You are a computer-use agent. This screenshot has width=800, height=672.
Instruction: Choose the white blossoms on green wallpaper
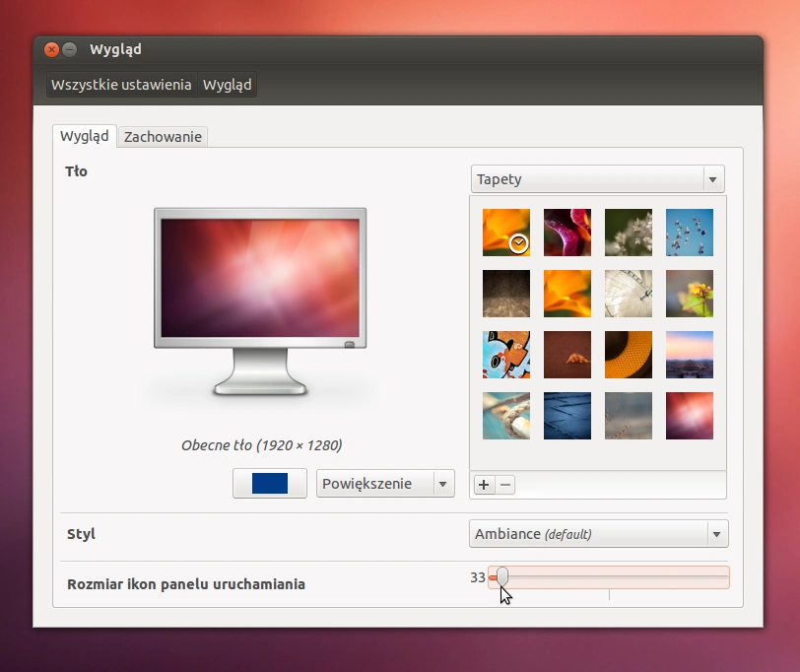[x=629, y=233]
